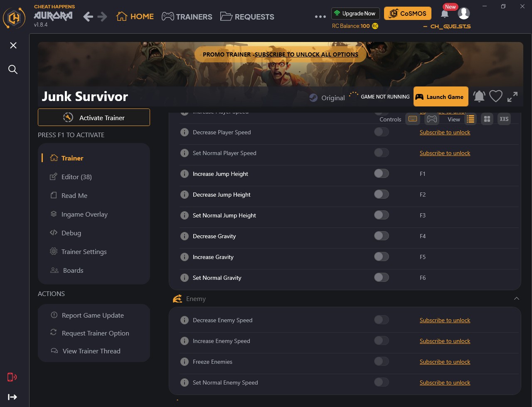
Task: Switch to gamepad controls icon
Action: pyautogui.click(x=432, y=119)
